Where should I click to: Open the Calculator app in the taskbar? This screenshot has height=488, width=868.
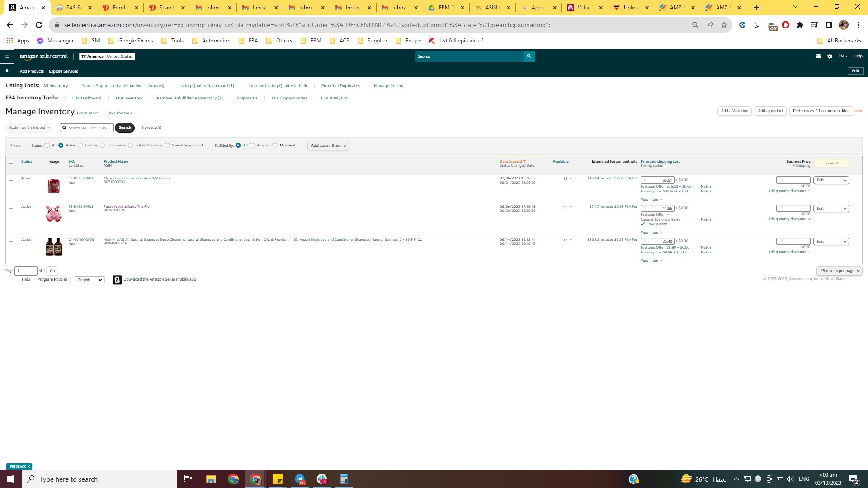tap(344, 479)
